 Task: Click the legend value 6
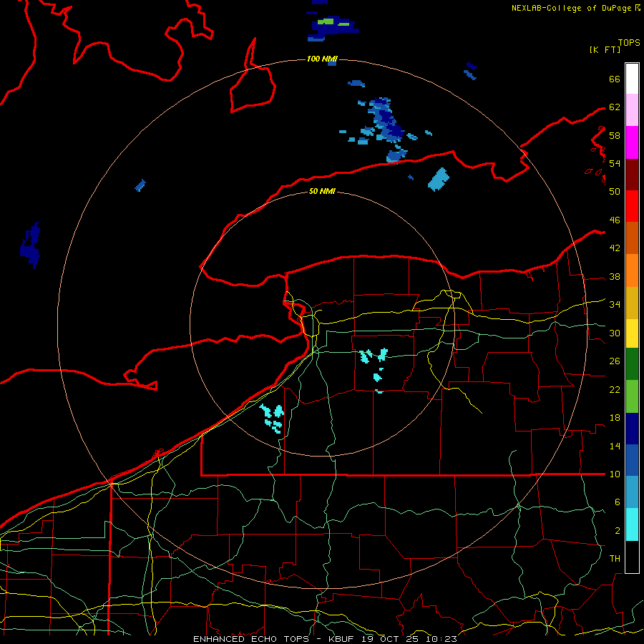pyautogui.click(x=618, y=502)
